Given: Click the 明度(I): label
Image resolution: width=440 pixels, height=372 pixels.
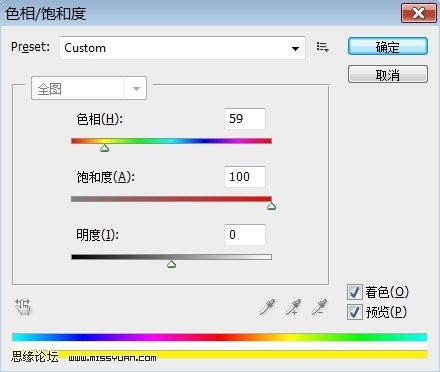Looking at the screenshot, I should point(98,235).
